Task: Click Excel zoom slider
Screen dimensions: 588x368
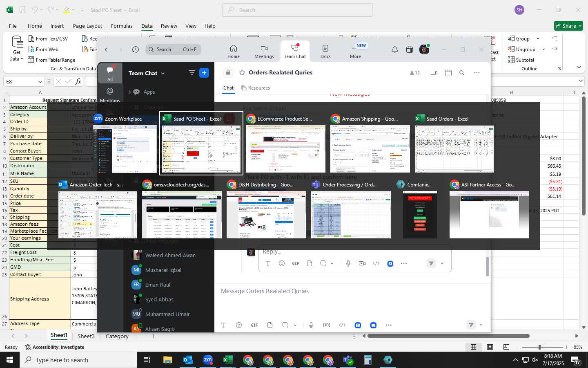Action: 540,347
